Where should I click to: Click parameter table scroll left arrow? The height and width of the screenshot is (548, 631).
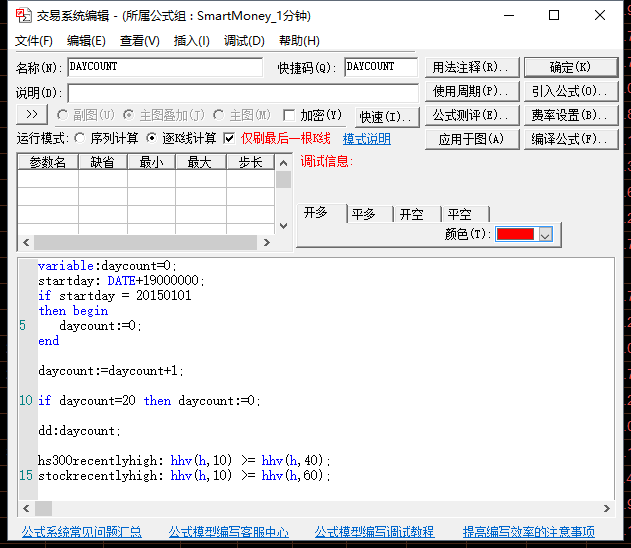(x=26, y=242)
